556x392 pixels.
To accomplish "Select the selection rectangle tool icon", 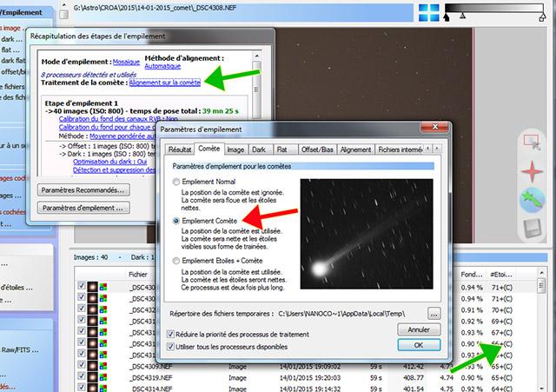I will tap(533, 143).
